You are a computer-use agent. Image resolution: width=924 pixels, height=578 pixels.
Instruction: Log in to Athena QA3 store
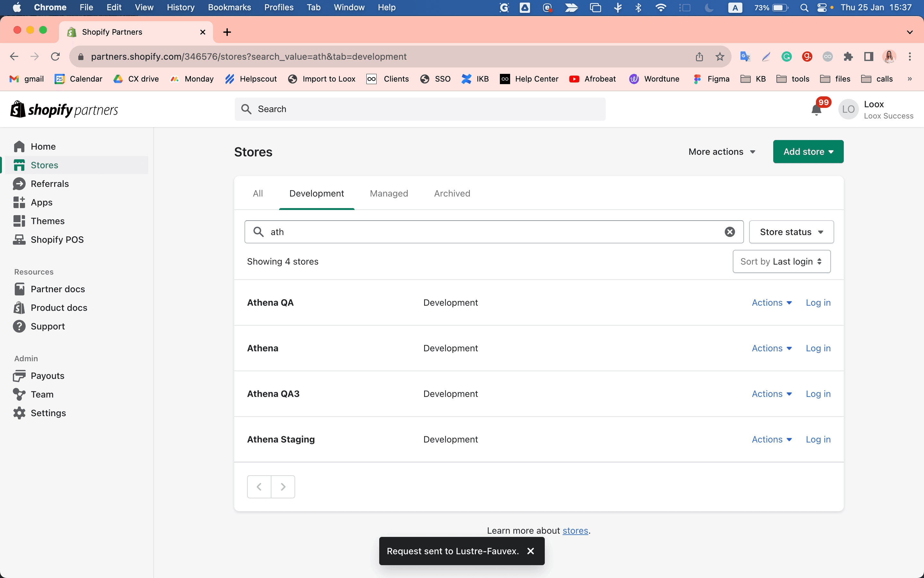point(818,394)
